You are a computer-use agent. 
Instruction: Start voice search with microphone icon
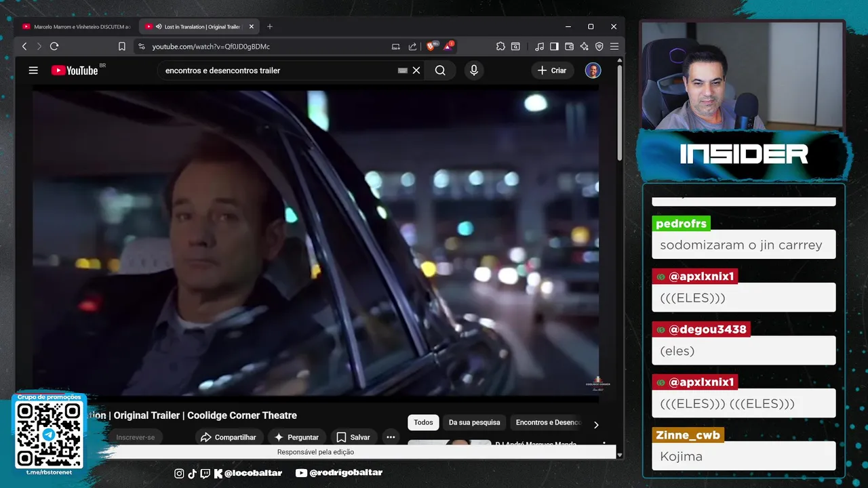point(474,70)
